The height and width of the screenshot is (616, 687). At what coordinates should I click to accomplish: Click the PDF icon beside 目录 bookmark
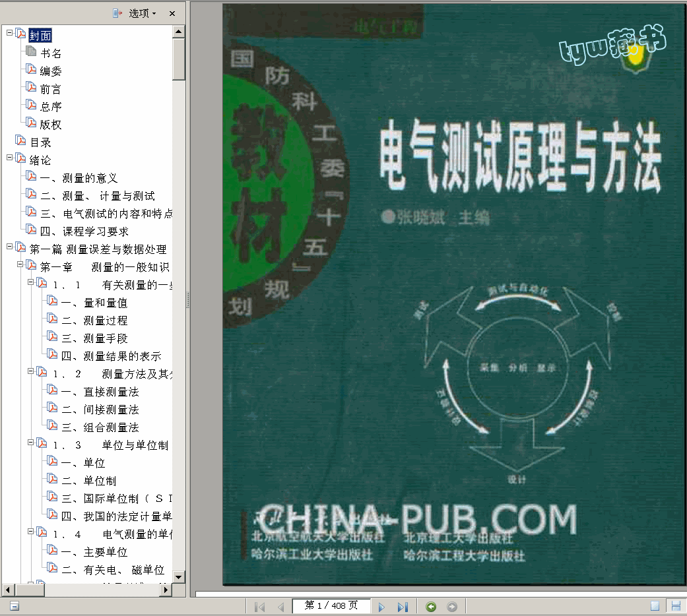[x=20, y=142]
